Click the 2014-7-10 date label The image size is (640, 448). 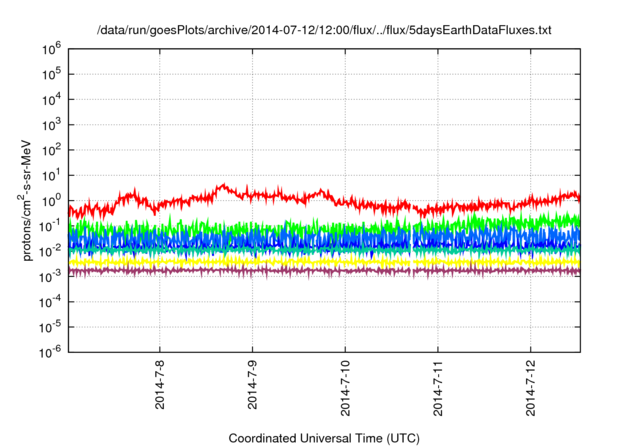point(345,388)
